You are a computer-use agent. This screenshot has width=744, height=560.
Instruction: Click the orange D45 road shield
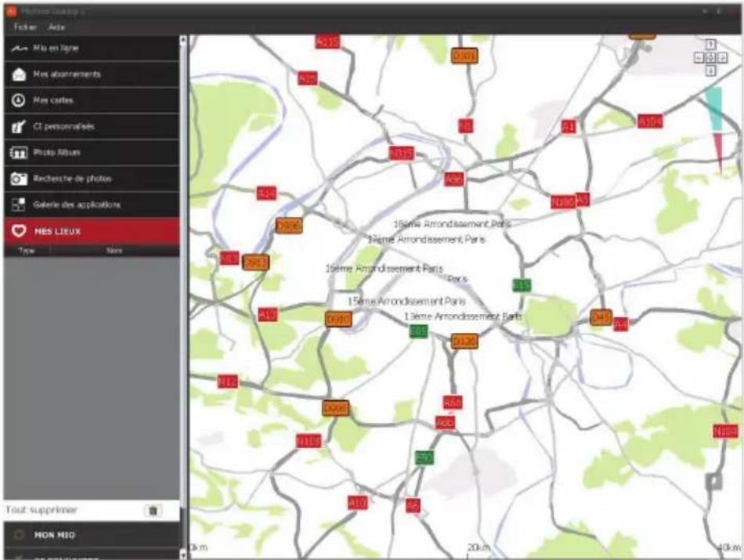click(x=601, y=317)
